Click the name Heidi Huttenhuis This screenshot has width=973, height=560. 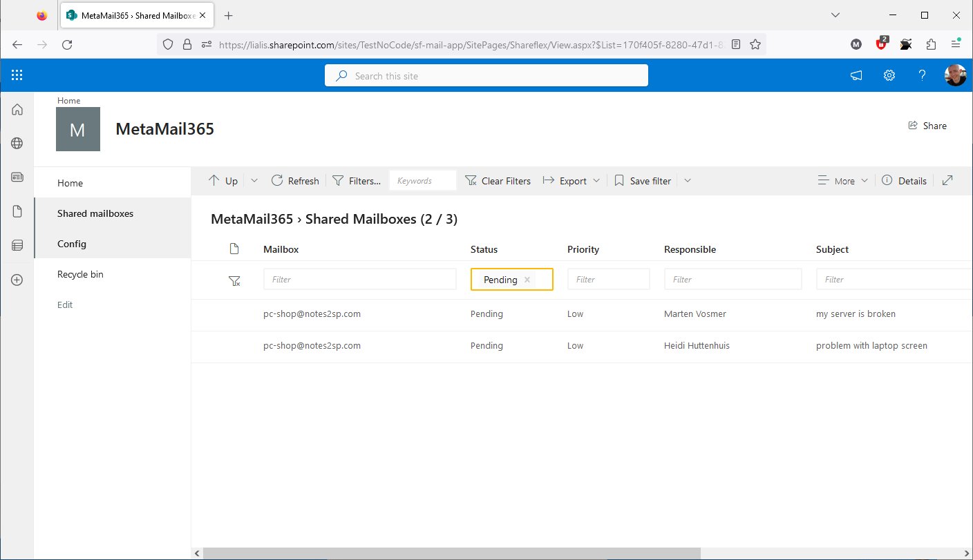[x=697, y=346]
